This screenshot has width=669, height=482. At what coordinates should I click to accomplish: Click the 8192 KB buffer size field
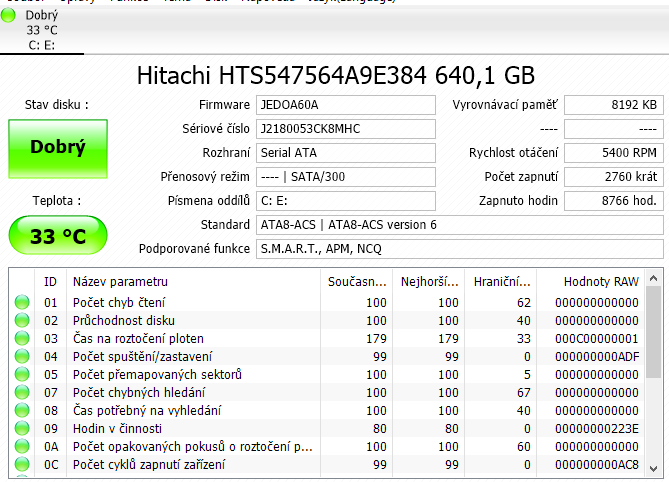coord(614,105)
